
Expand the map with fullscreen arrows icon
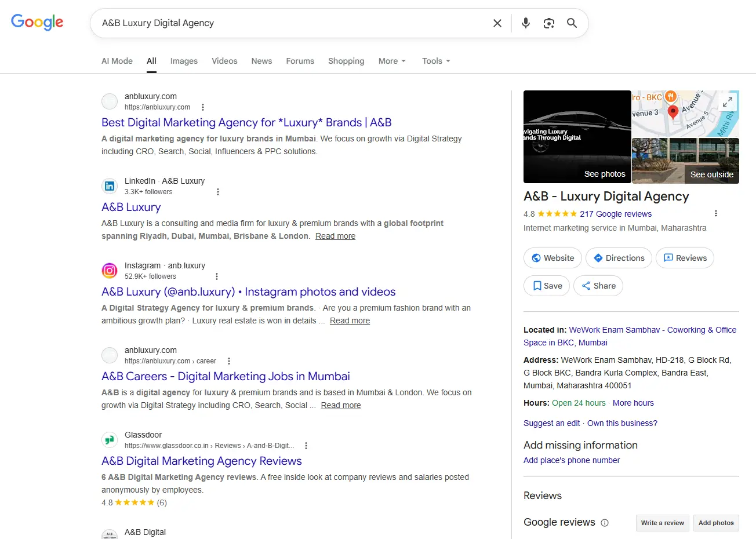(727, 102)
